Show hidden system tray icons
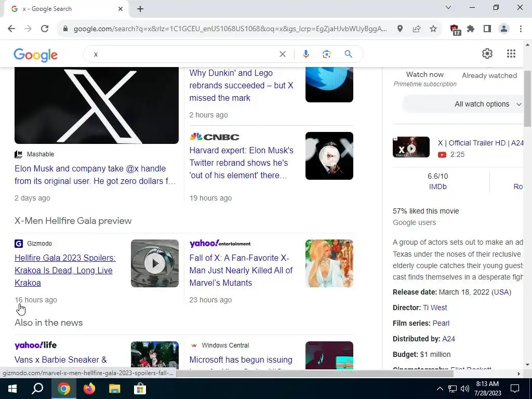 [440, 389]
